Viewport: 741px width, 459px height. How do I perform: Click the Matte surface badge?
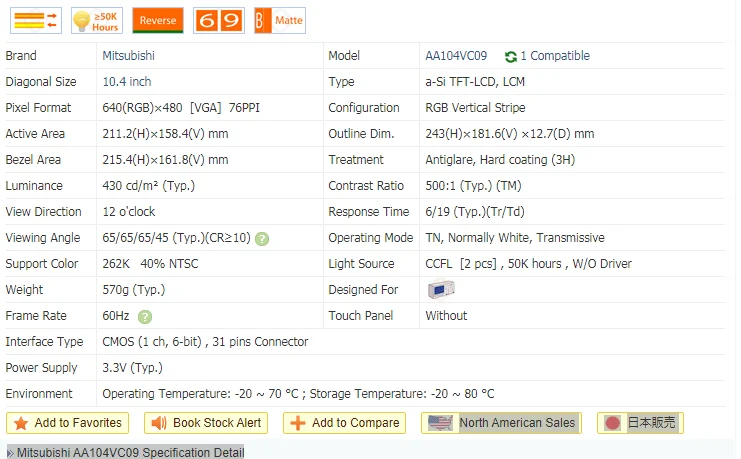tap(280, 20)
